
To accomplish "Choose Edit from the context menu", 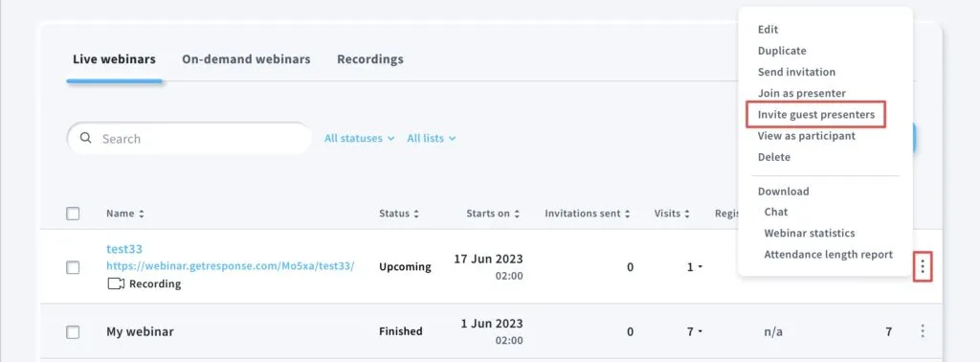I will pyautogui.click(x=768, y=30).
